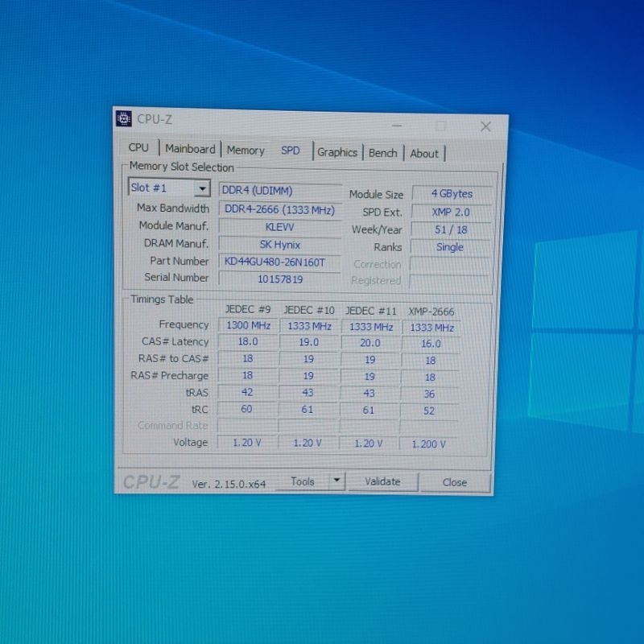644x644 pixels.
Task: Click the CAS# Latency 16.0 cell
Action: (x=431, y=344)
